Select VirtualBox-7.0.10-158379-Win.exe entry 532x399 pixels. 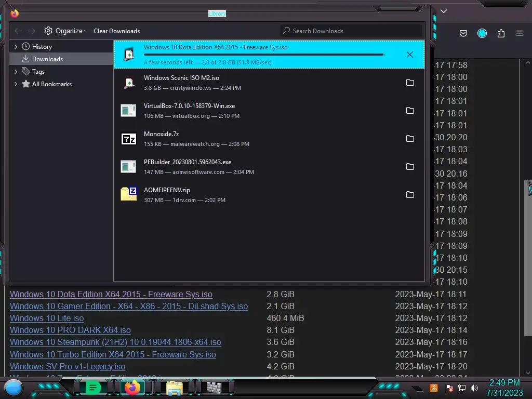[x=269, y=111]
